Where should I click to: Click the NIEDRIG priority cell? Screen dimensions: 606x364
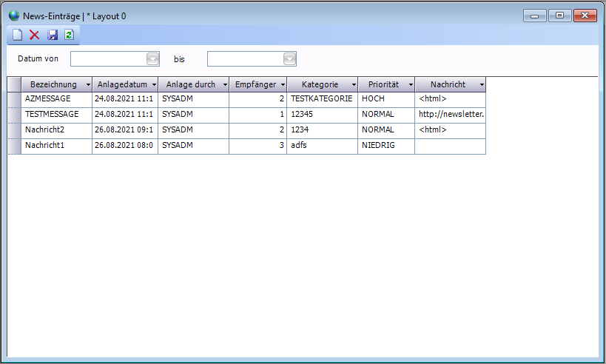386,146
